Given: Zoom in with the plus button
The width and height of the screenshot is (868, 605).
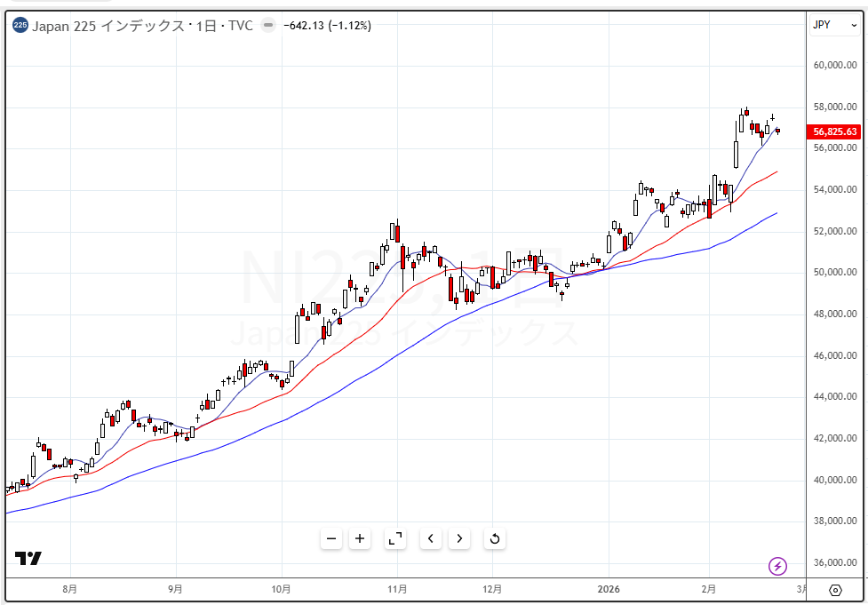Looking at the screenshot, I should 360,538.
